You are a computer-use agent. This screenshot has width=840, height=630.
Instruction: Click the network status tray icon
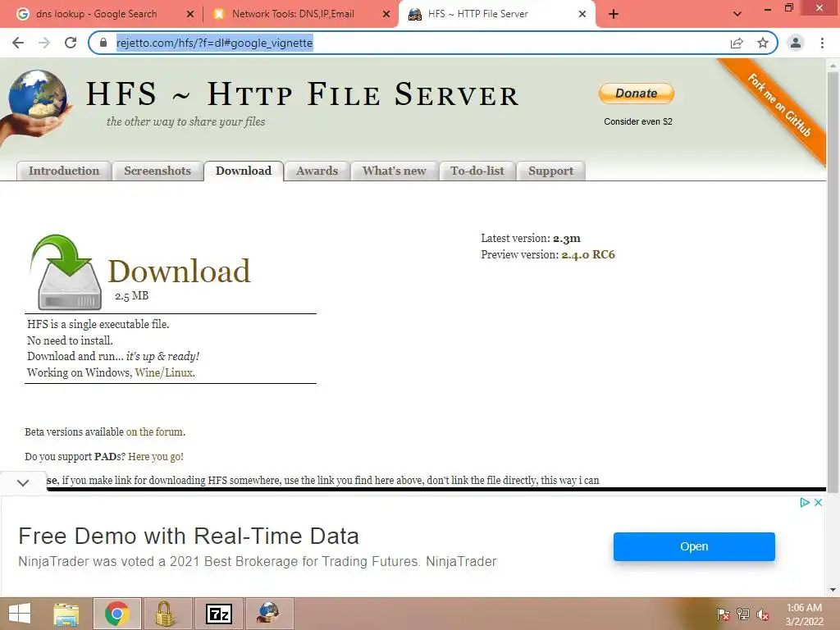743,614
